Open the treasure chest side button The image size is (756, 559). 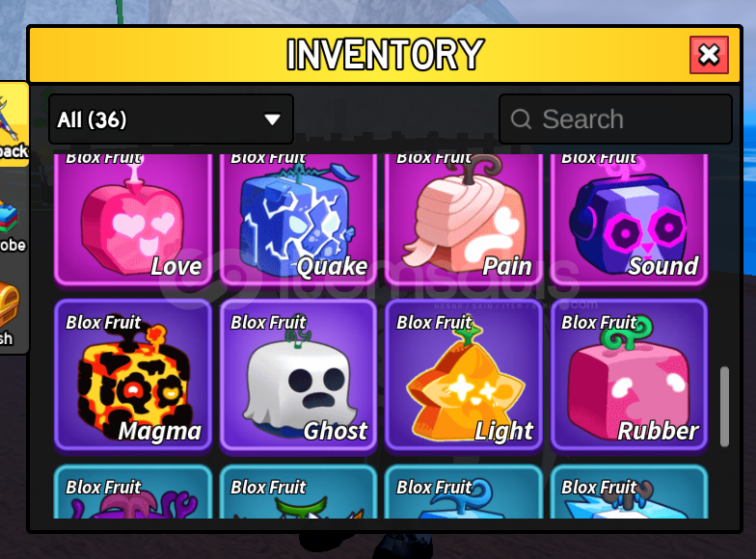(x=10, y=313)
